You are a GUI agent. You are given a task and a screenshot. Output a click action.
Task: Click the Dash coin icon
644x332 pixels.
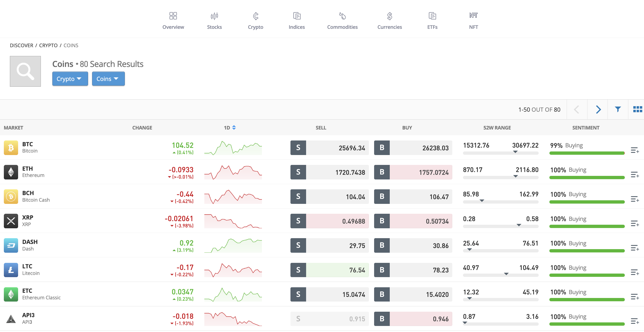[x=11, y=245]
